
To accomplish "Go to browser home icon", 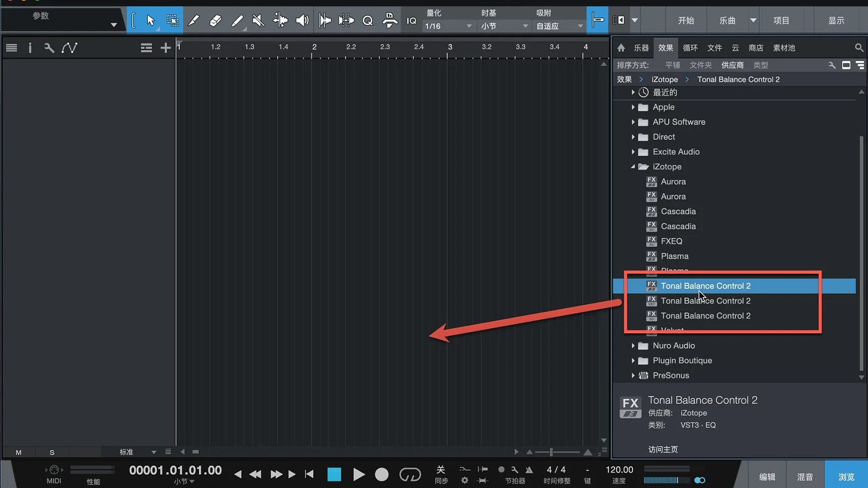I will tap(621, 47).
